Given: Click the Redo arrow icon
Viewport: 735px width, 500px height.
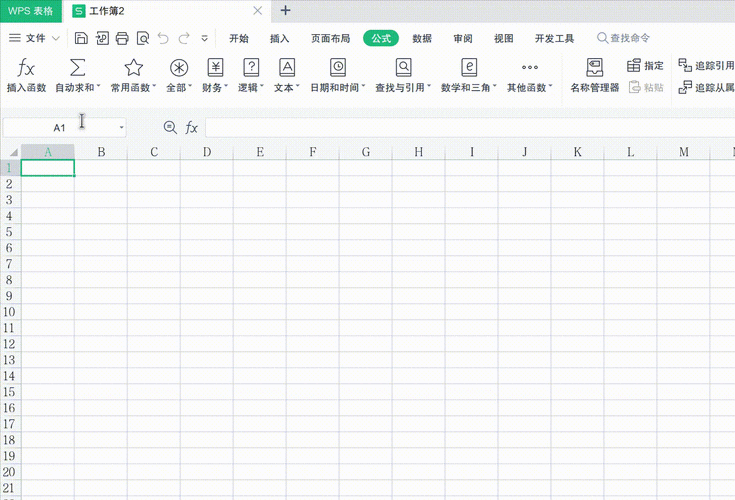Looking at the screenshot, I should (184, 38).
